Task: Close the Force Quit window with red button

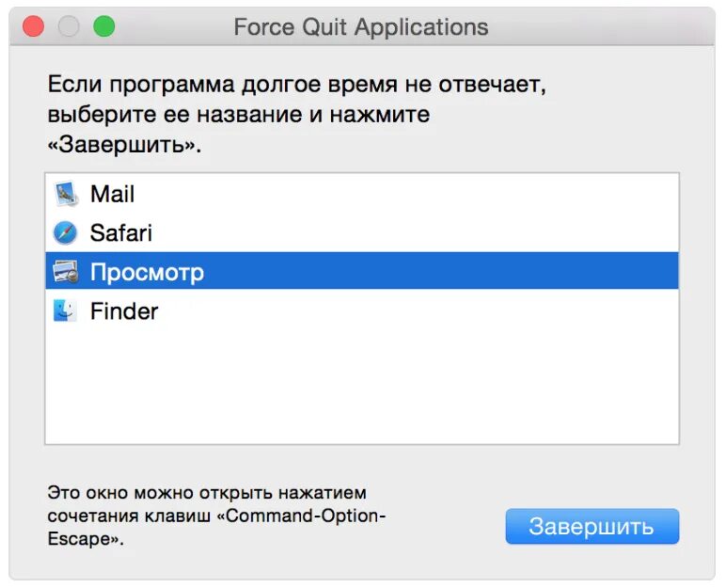Action: pyautogui.click(x=34, y=26)
